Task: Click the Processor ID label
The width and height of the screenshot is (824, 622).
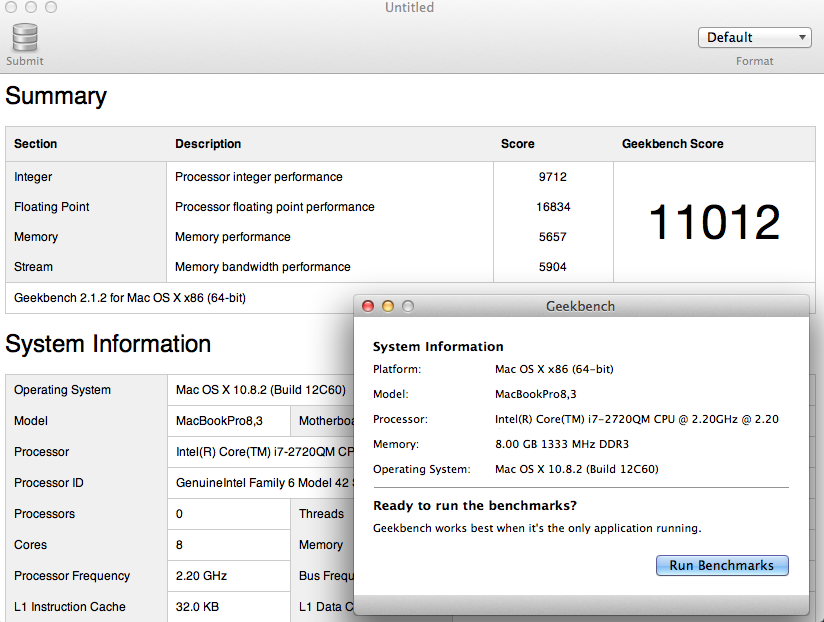Action: point(49,483)
